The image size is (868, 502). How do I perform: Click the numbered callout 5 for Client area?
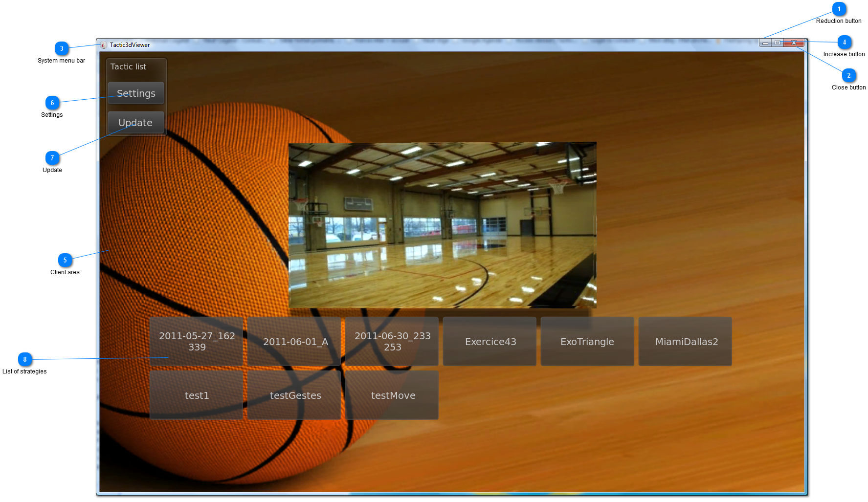[65, 260]
